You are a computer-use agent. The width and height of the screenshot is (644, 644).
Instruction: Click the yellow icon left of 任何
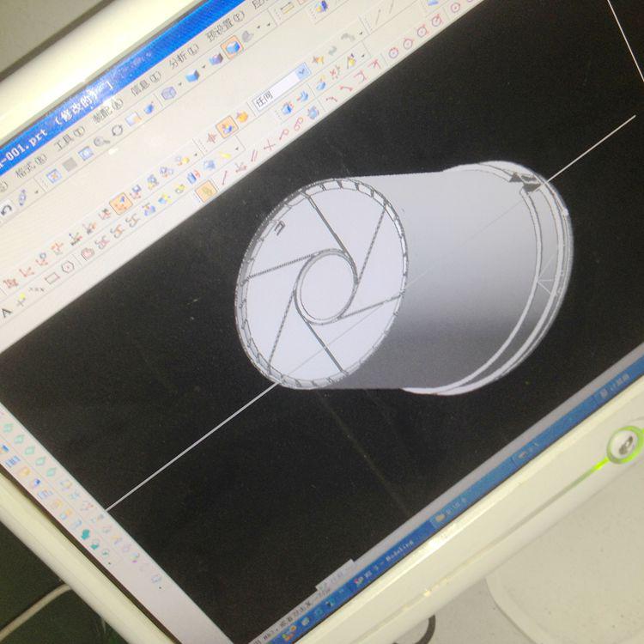coord(242,116)
